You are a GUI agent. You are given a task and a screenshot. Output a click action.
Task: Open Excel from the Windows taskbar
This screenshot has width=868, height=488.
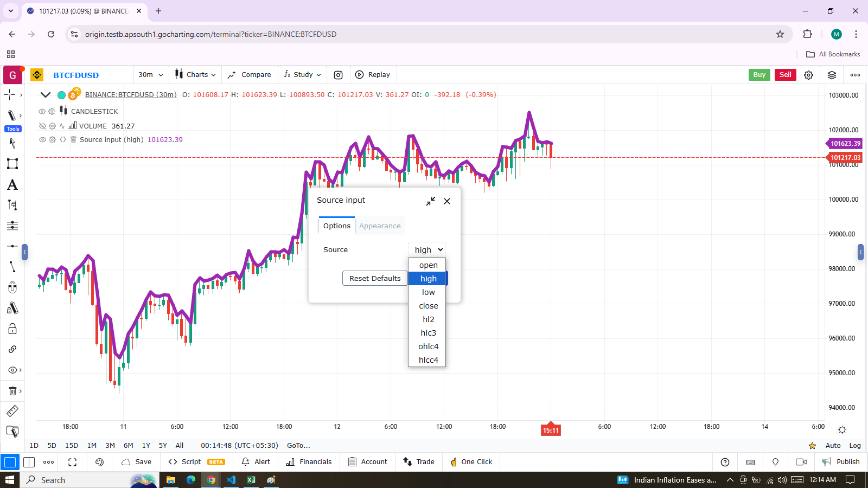[x=251, y=480]
